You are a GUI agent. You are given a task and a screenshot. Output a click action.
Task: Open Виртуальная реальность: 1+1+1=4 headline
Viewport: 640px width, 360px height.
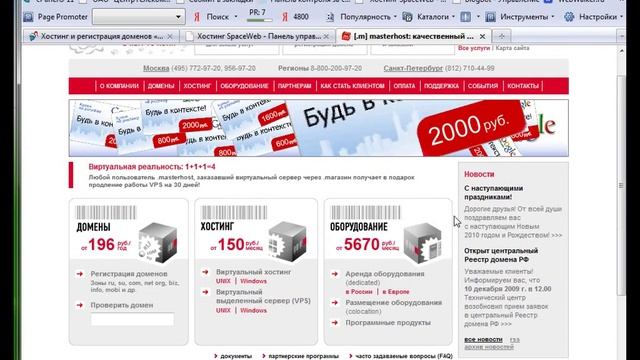[152, 167]
